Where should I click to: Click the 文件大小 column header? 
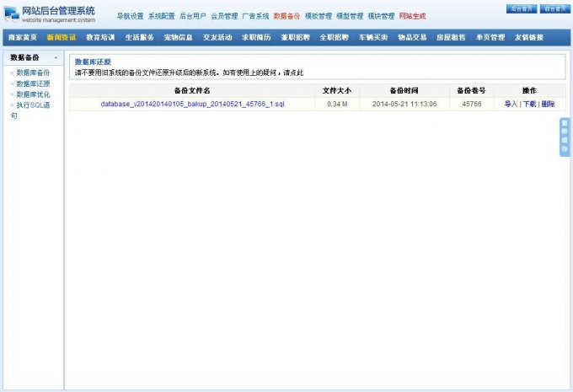(x=337, y=90)
